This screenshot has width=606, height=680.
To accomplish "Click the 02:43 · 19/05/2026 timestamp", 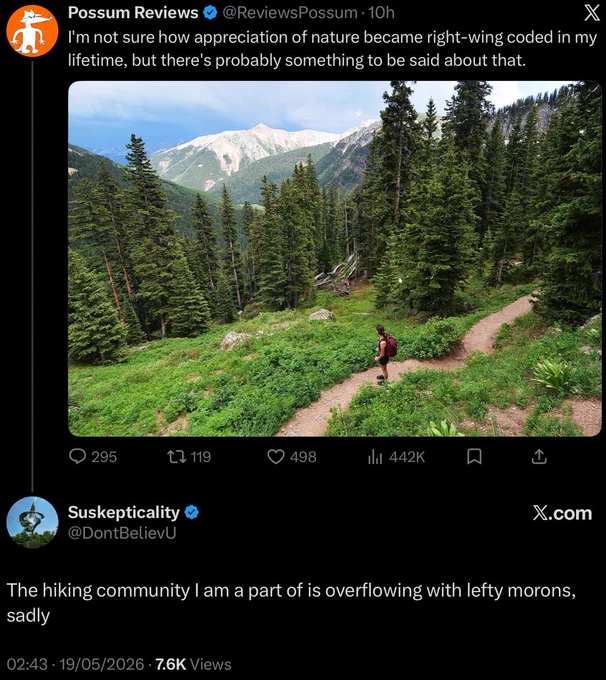I will tap(75, 664).
